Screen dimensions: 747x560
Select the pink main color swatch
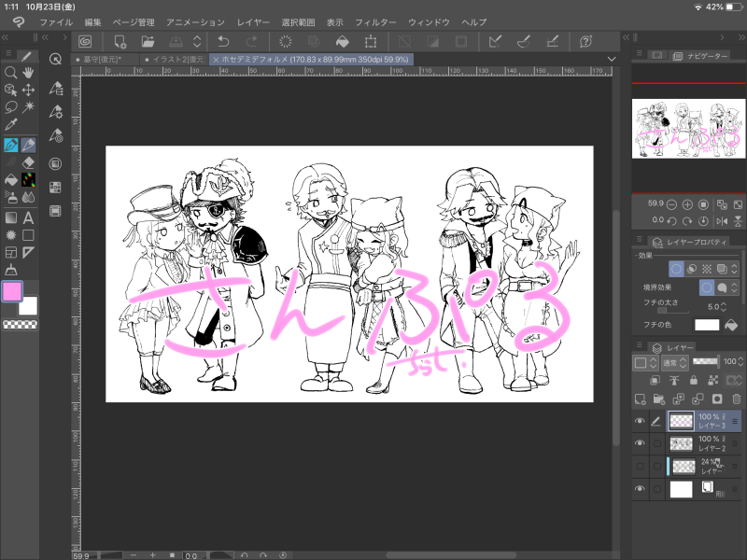tap(12, 291)
